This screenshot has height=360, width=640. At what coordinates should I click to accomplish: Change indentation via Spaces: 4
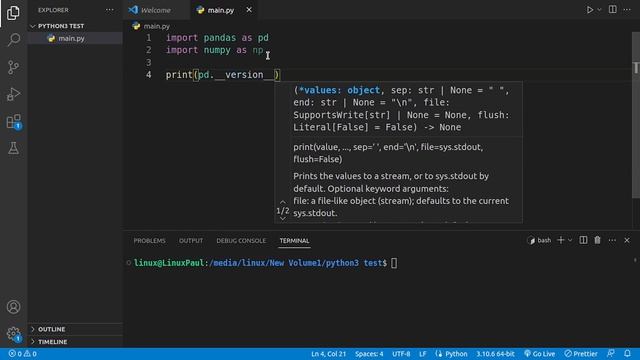[x=369, y=354]
